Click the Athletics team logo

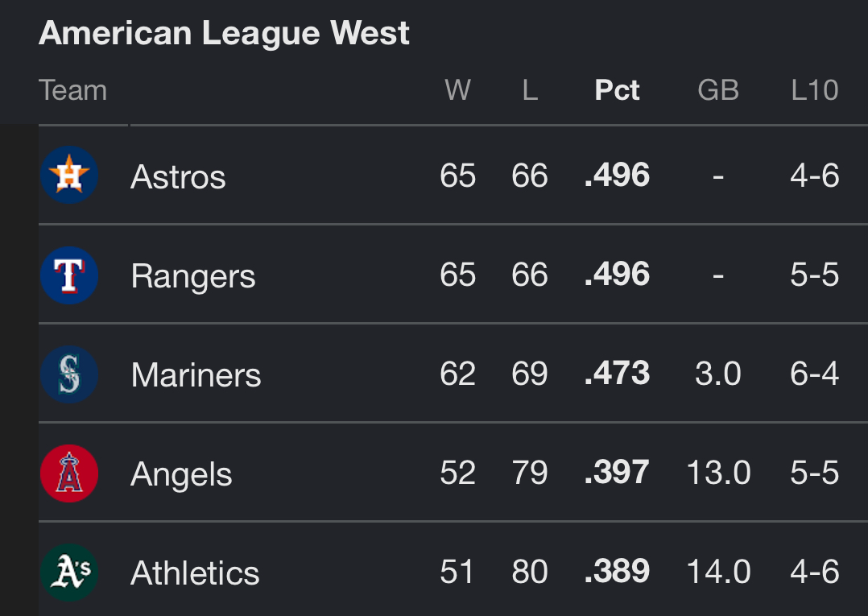pyautogui.click(x=69, y=573)
